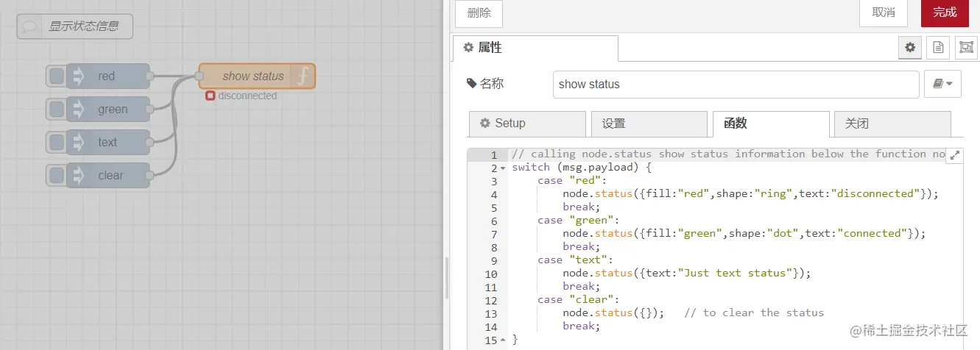Click the node properties gear icon

[x=910, y=47]
